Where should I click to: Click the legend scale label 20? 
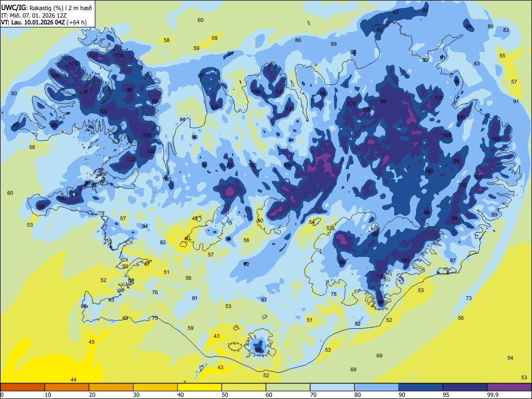(x=92, y=395)
